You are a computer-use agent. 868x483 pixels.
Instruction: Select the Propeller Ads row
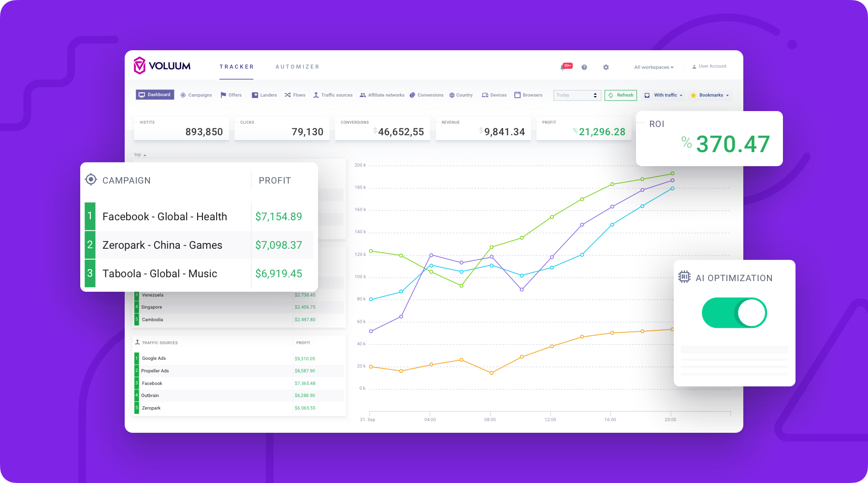(x=239, y=371)
